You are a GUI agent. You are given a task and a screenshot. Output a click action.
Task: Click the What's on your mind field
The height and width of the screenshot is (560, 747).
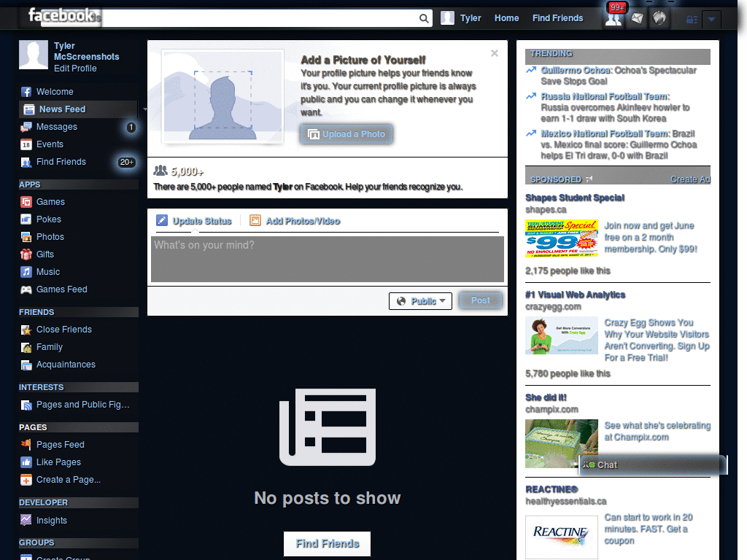pyautogui.click(x=328, y=259)
